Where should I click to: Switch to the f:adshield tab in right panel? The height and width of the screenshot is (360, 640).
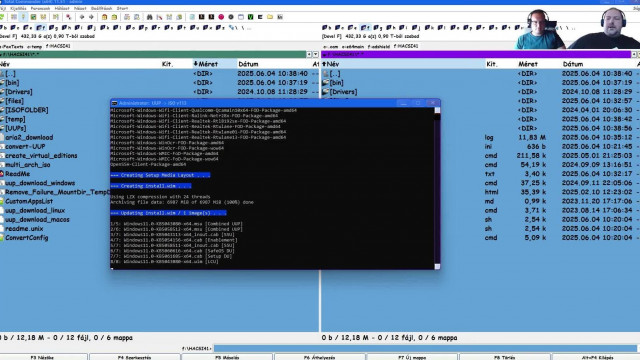(379, 47)
